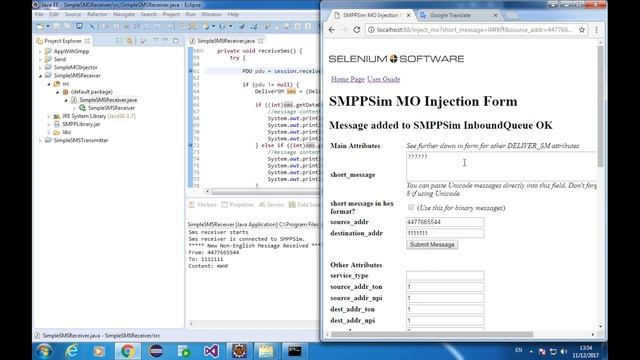Collapse the (default package) node
Image resolution: width=640 pixels, height=360 pixels.
pos(58,92)
